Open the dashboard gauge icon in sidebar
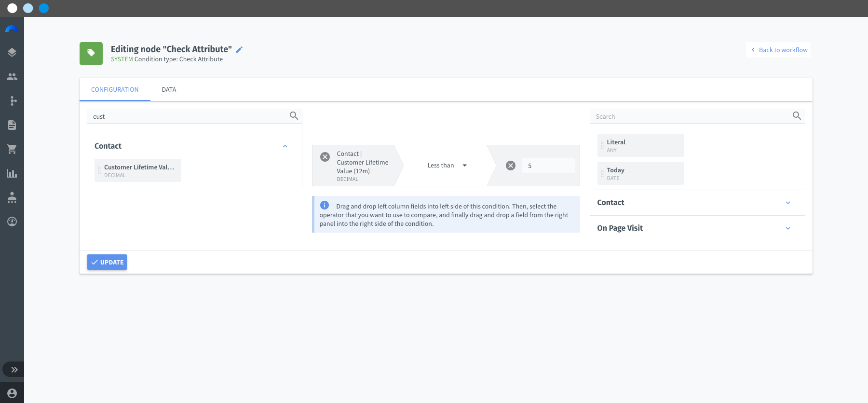This screenshot has height=403, width=868. 12,222
